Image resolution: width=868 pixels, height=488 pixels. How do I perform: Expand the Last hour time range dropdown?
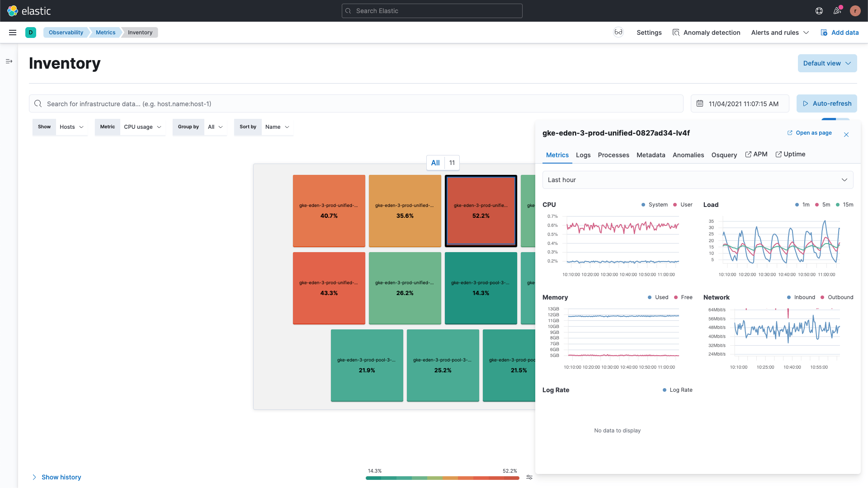(x=698, y=179)
